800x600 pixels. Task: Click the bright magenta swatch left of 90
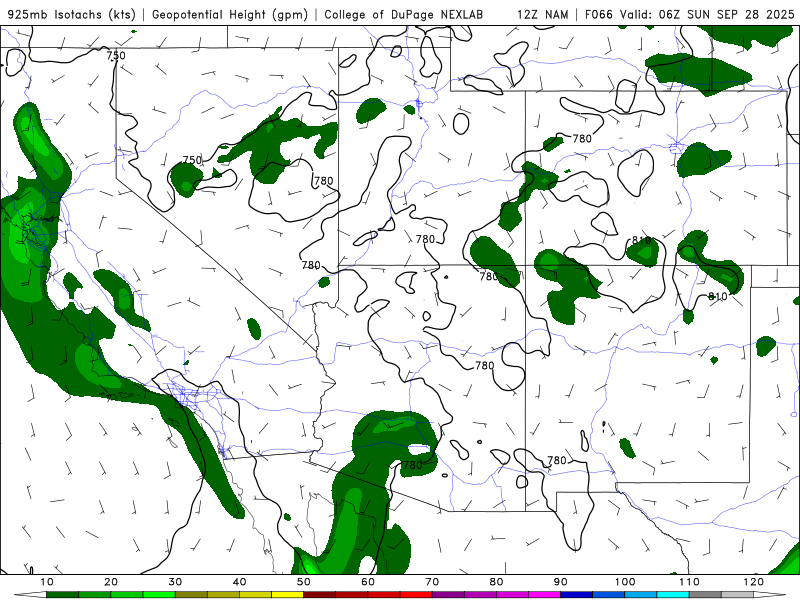544,595
